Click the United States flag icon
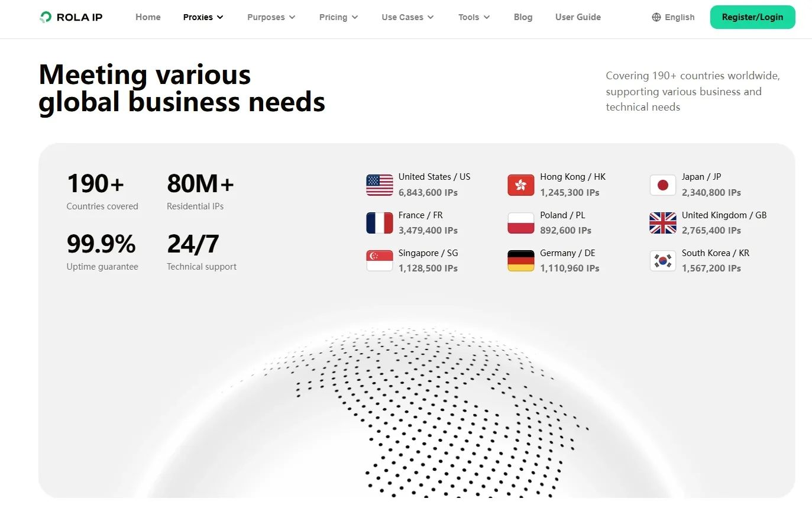The image size is (812, 508). 380,185
